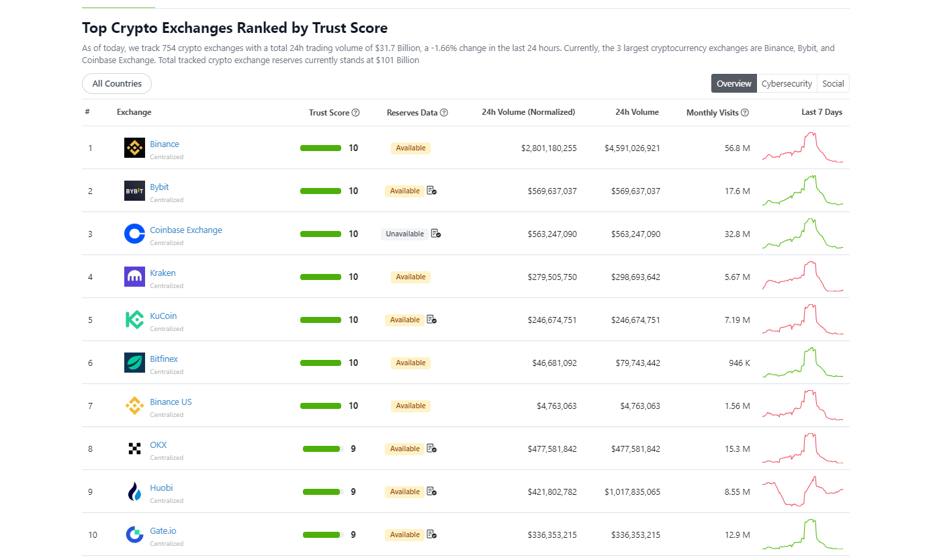Click the Monthly Visits question mark icon
The image size is (939, 560).
[745, 113]
